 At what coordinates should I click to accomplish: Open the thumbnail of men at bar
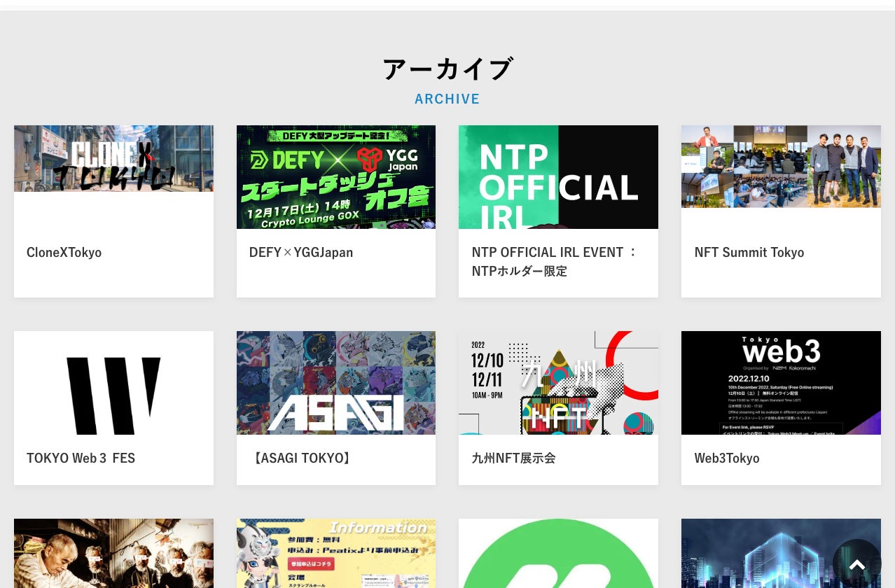pyautogui.click(x=113, y=553)
